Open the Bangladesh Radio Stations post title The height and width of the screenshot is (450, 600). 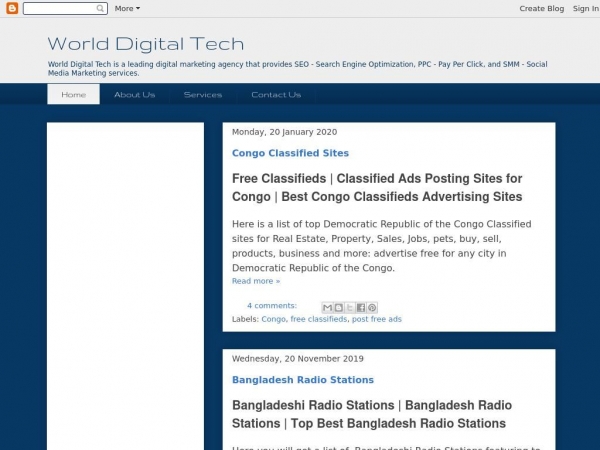pos(303,380)
